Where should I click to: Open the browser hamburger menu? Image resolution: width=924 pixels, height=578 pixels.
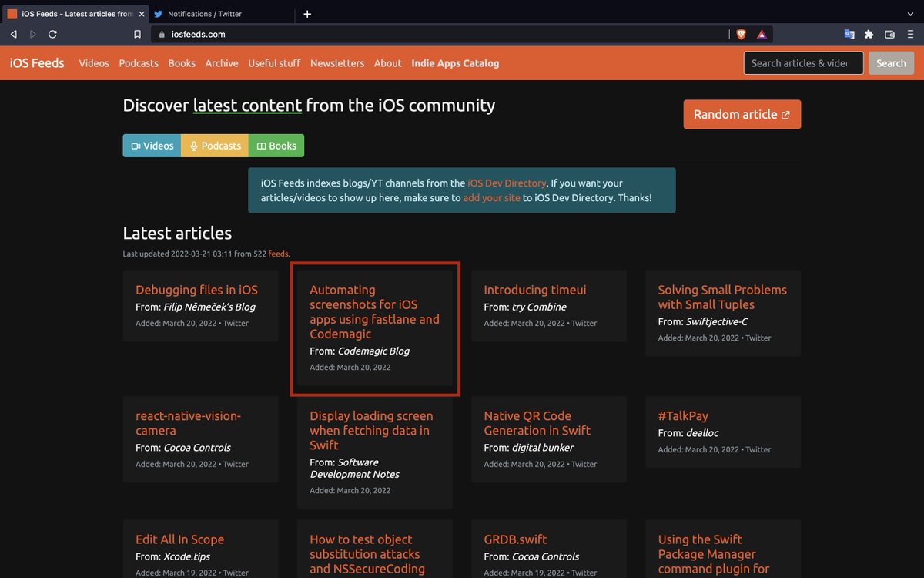tap(910, 34)
